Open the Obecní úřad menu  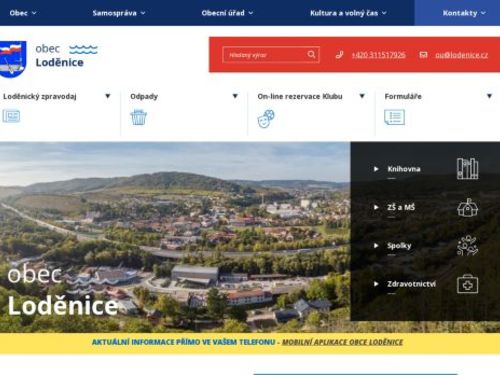coord(223,13)
